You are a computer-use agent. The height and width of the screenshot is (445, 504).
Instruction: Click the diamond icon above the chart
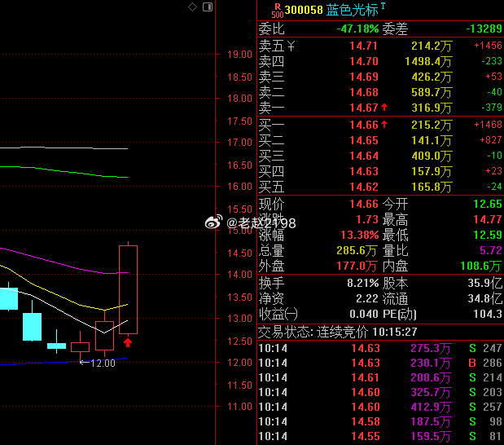192,7
